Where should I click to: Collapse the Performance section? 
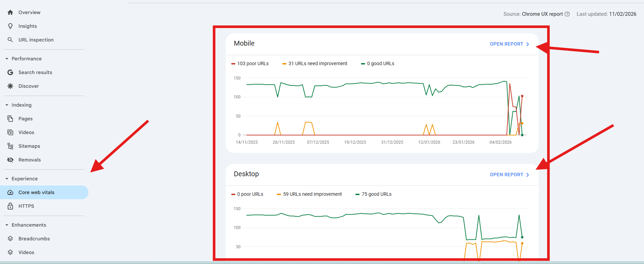point(7,59)
